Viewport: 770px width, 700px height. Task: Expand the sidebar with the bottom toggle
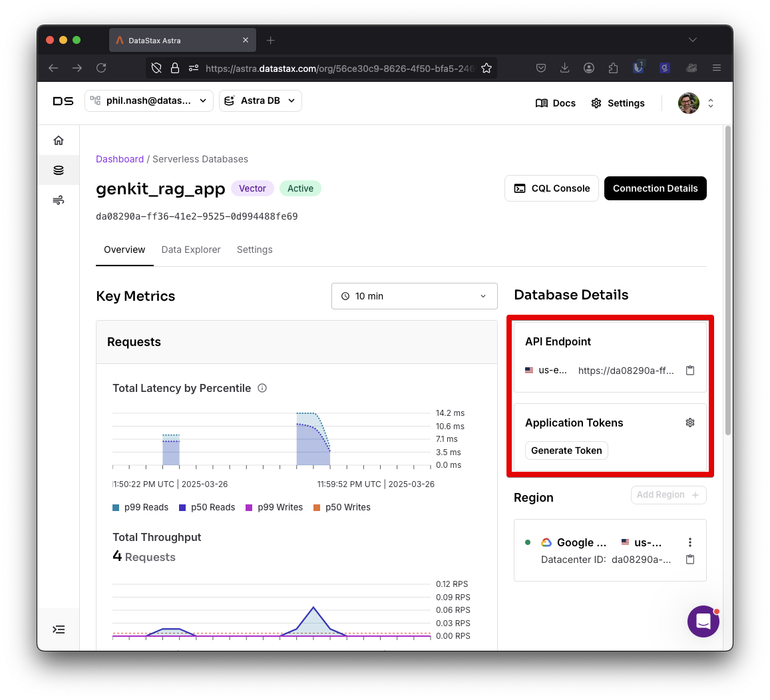pos(59,629)
